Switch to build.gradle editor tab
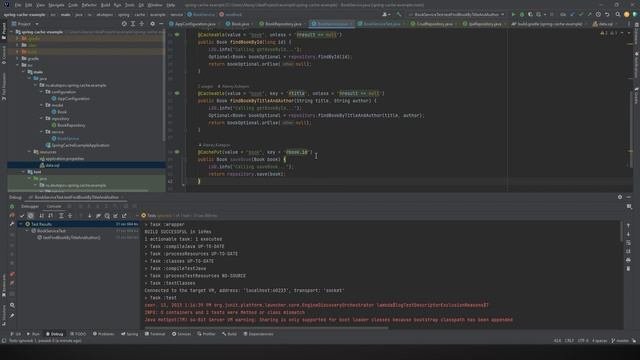640x360 pixels. point(548,24)
